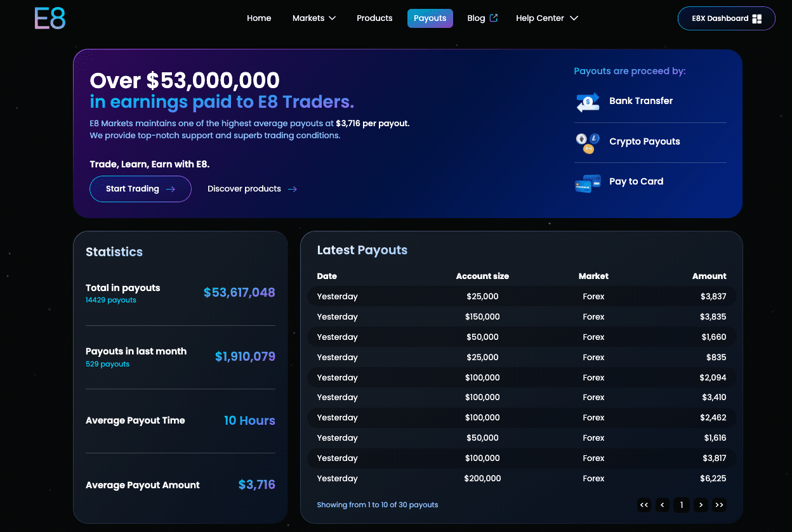Select payouts page number 1
This screenshot has height=532, width=792.
pos(682,505)
